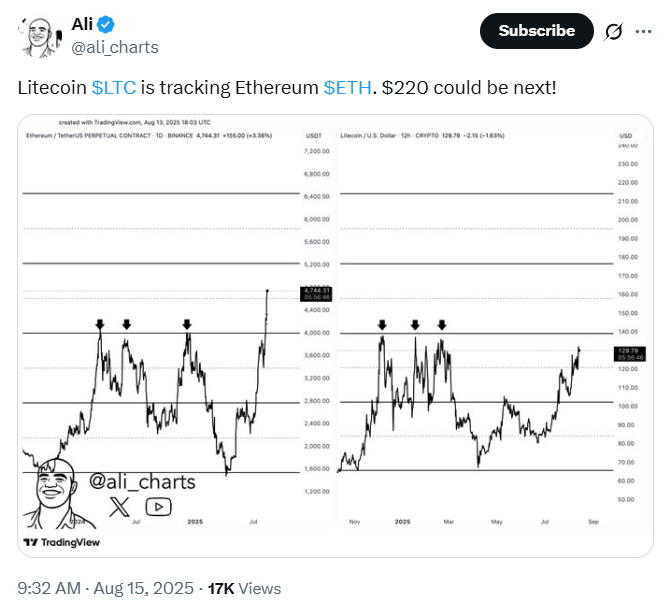Open the @ali_charts handle under name

115,47
